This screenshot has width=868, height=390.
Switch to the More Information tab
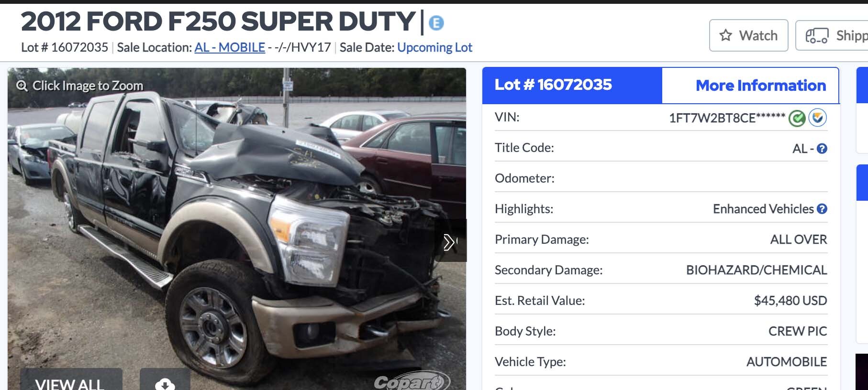pyautogui.click(x=761, y=86)
